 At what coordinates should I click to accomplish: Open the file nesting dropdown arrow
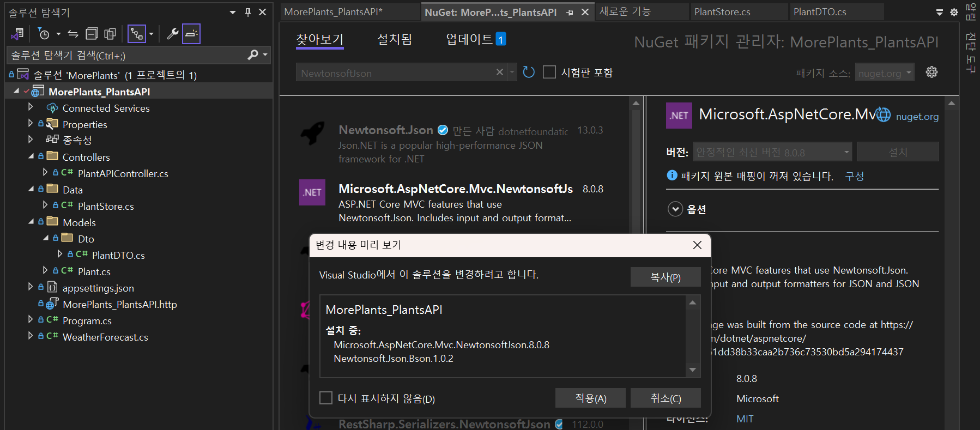tap(152, 34)
